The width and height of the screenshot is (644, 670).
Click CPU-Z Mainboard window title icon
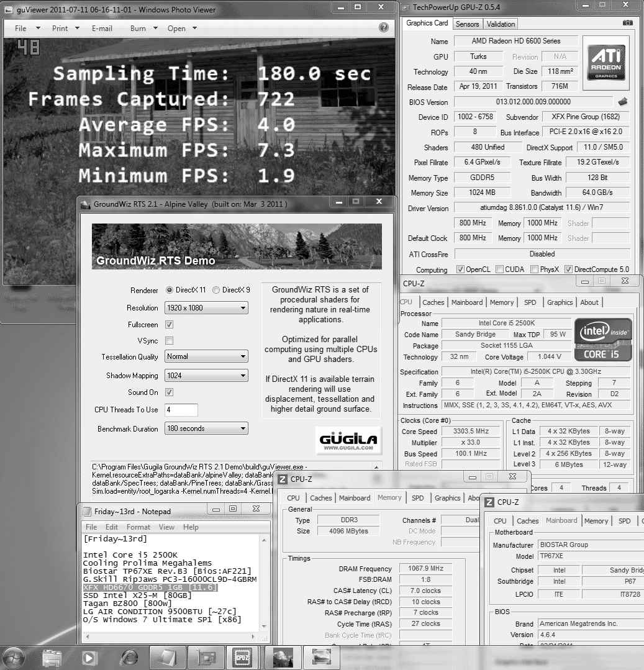point(490,502)
